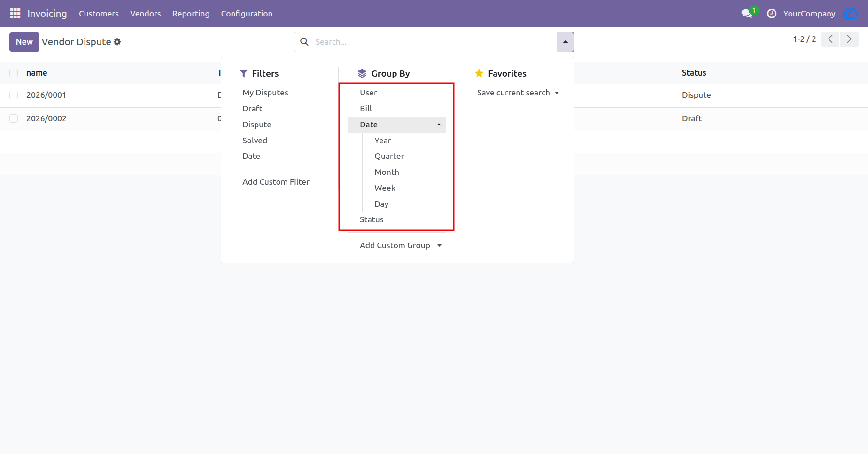Open the Add Custom Group dropdown

pos(401,245)
